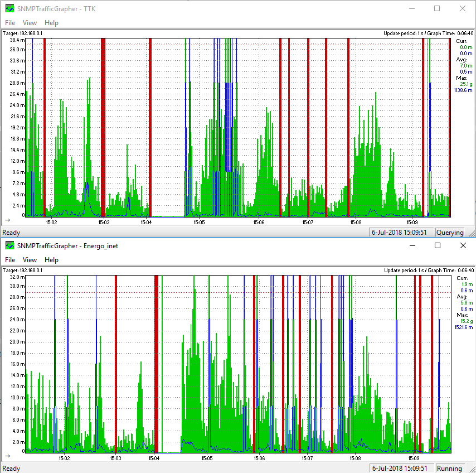
Task: Click the Running status panel in Energo_inet
Action: [450, 469]
